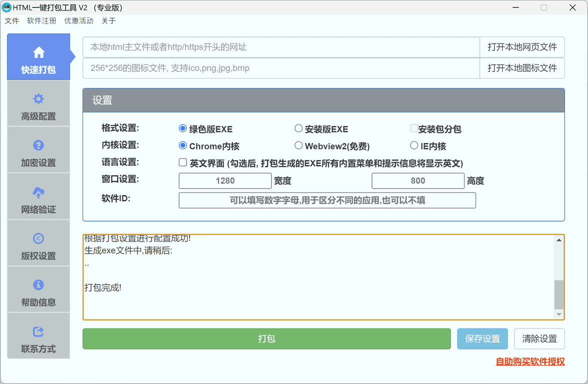The image size is (588, 384).
Task: Follow the 自助购买软件授权 link
Action: point(530,361)
